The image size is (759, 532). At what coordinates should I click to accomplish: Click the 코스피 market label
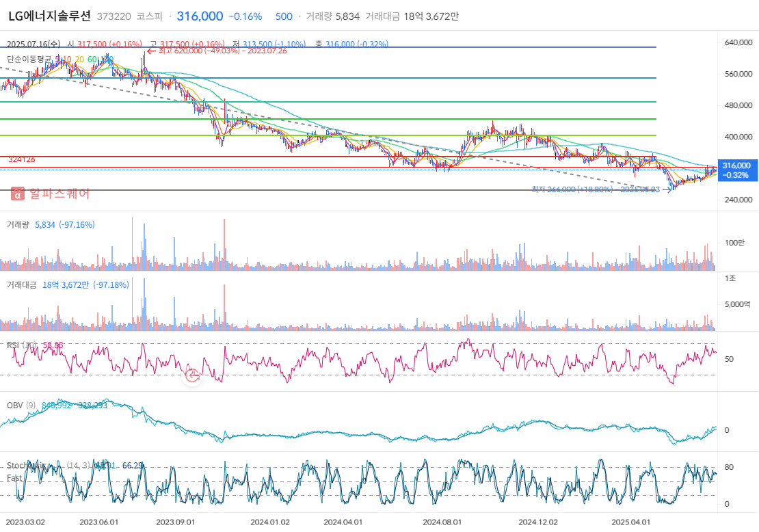150,16
